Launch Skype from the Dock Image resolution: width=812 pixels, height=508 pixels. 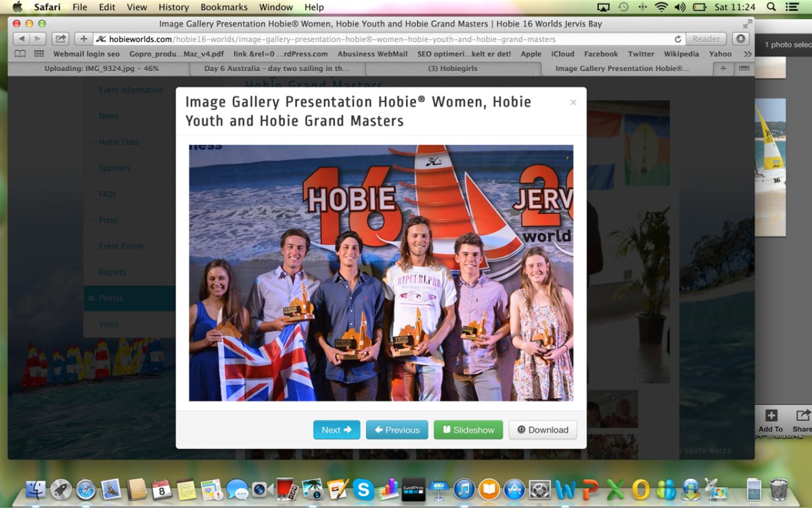[363, 489]
